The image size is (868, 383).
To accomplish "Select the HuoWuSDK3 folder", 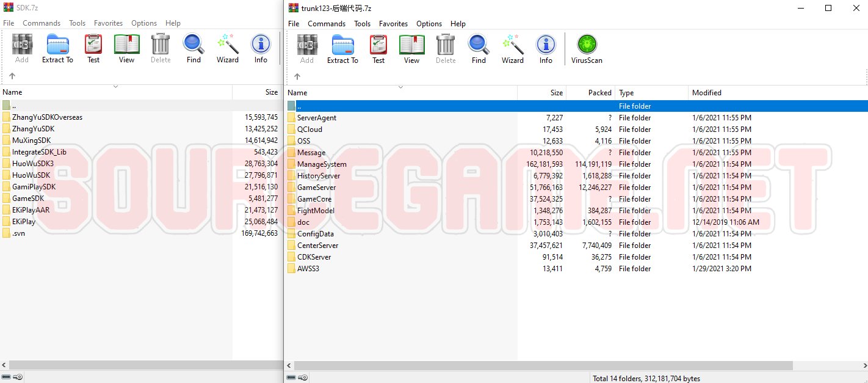I will (x=32, y=164).
